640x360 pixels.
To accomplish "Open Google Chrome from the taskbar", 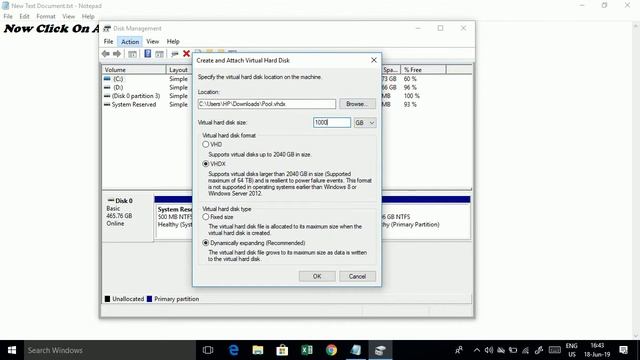I will 331,350.
